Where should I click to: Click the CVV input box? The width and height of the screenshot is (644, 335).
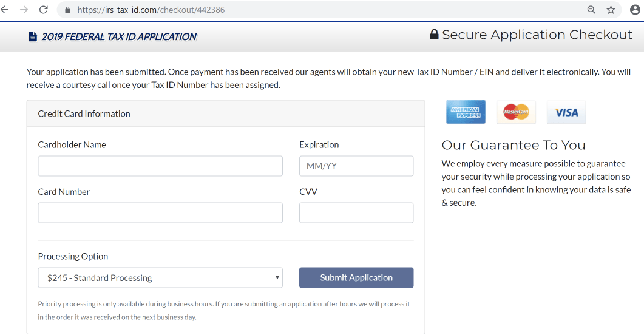(356, 213)
